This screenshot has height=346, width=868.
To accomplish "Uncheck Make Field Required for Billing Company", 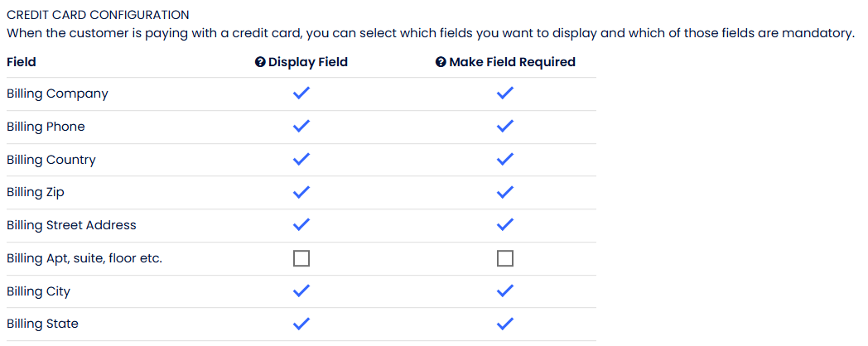I will (x=505, y=94).
